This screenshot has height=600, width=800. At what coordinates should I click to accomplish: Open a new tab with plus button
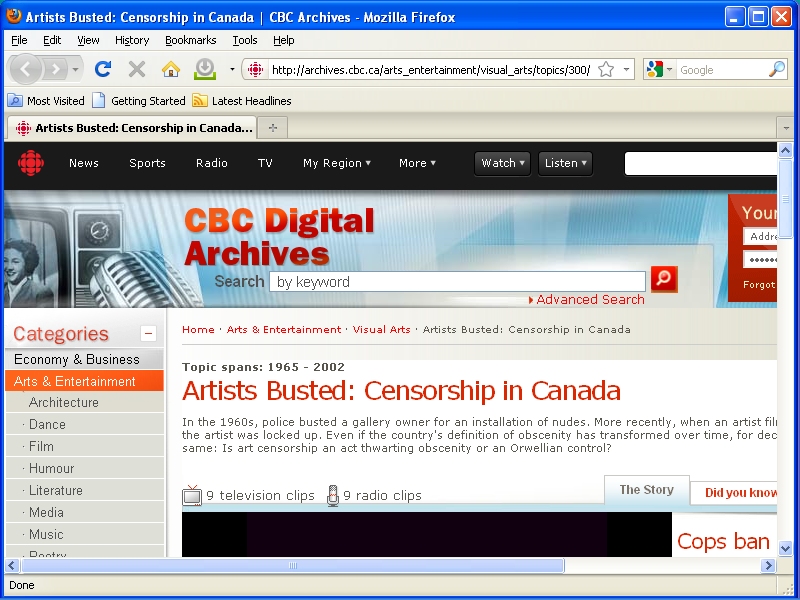click(x=272, y=128)
